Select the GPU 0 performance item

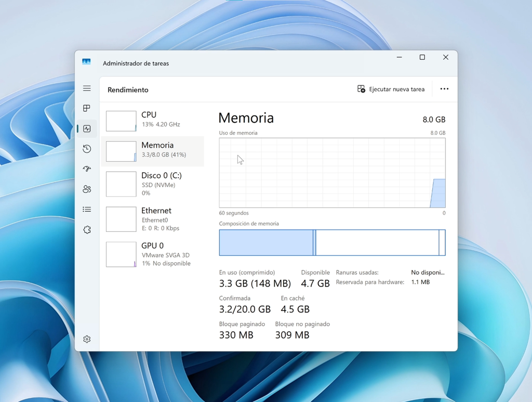(153, 254)
